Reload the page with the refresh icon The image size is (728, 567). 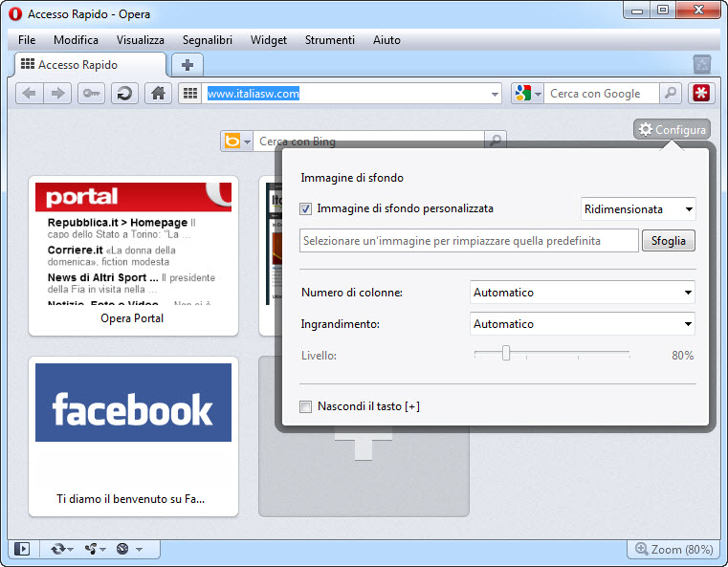point(124,94)
